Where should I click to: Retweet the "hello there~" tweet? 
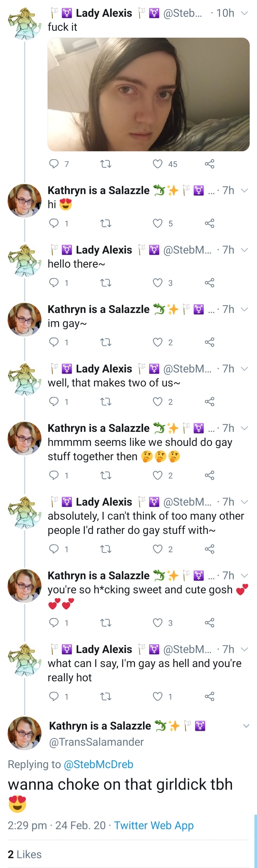(106, 282)
